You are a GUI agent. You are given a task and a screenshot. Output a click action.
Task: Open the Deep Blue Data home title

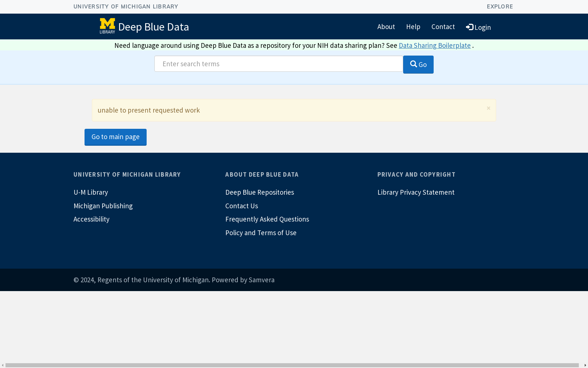[x=153, y=27]
